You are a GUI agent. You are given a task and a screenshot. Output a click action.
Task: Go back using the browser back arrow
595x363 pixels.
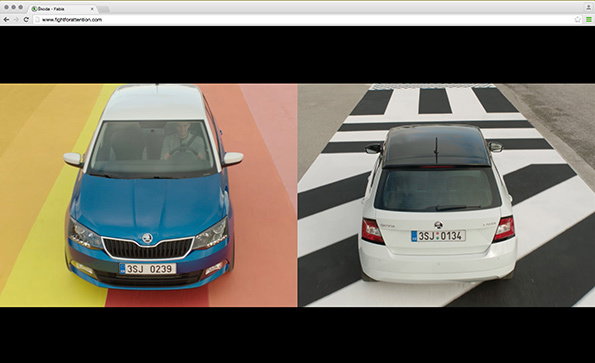coord(6,20)
